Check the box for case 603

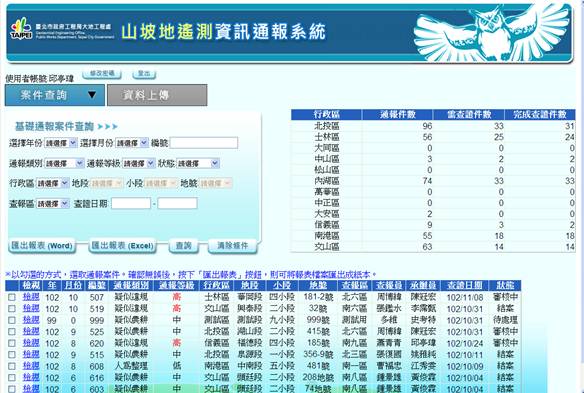[x=12, y=389]
